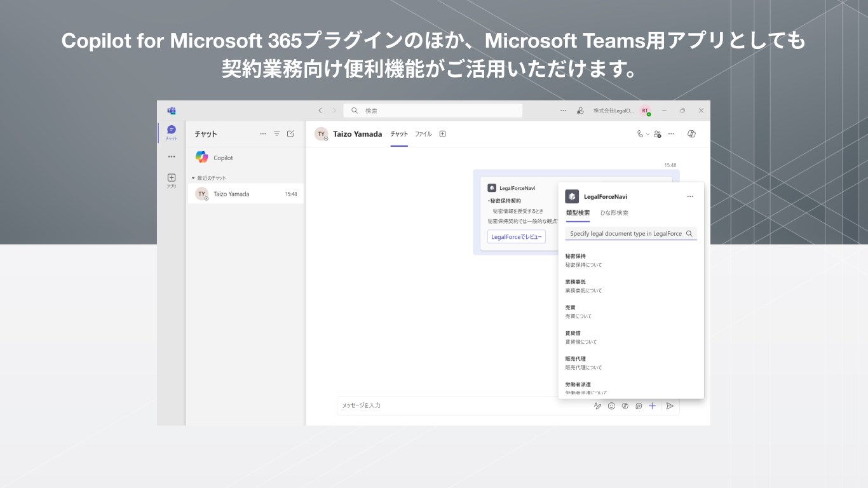The image size is (868, 488).
Task: Open the emoji picker
Action: pos(611,405)
